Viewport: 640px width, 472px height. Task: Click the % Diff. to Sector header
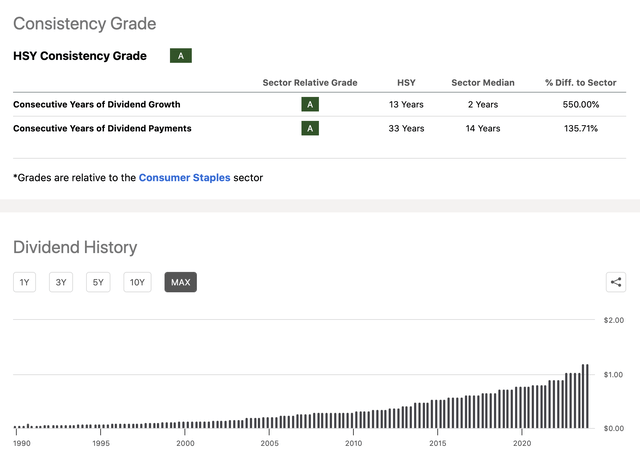578,81
